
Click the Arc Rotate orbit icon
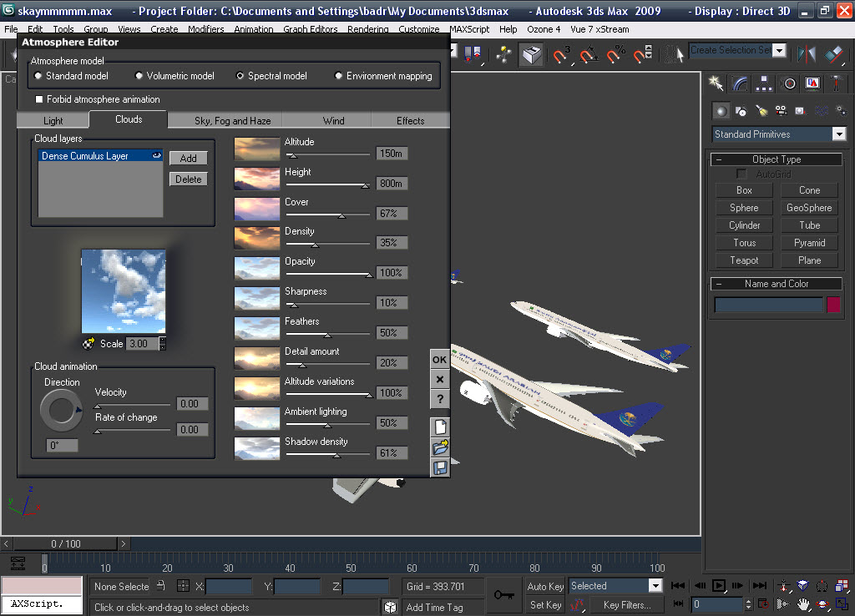coord(822,604)
